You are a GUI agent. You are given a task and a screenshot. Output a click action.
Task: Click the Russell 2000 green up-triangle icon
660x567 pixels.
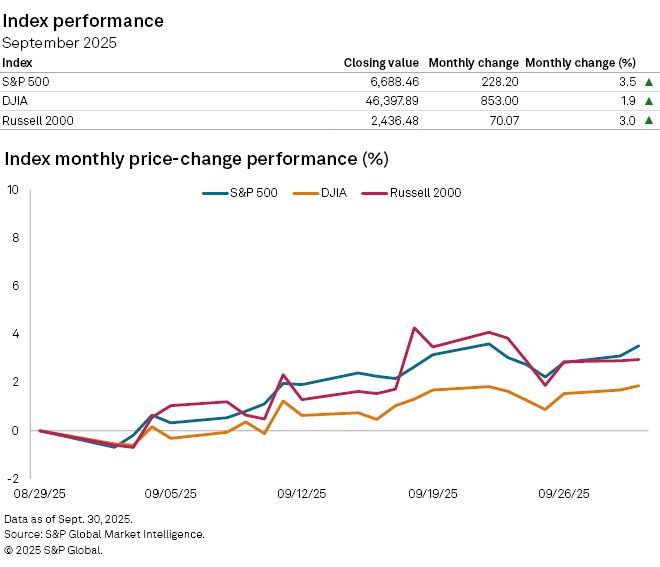[649, 120]
